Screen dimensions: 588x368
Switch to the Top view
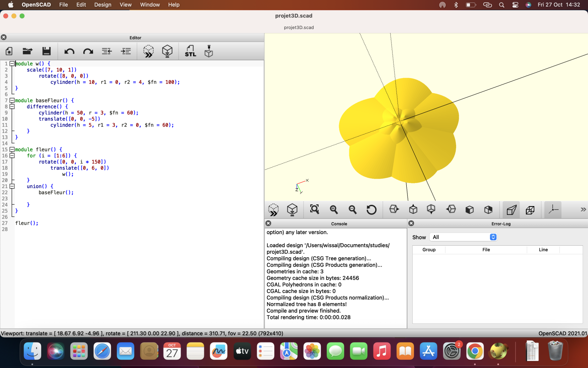tap(413, 210)
